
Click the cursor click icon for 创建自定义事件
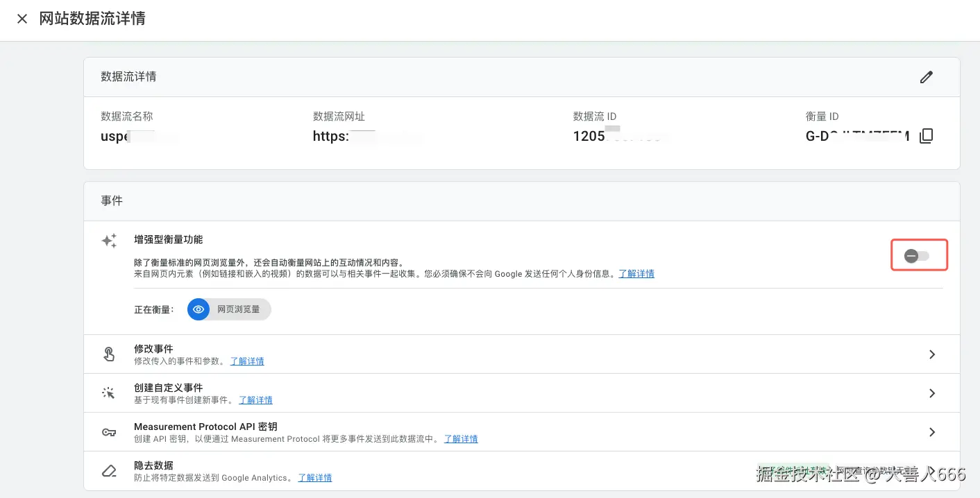pos(109,393)
